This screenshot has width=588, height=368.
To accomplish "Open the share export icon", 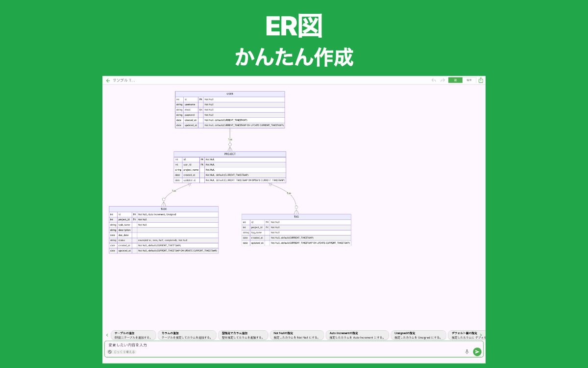I will point(481,80).
